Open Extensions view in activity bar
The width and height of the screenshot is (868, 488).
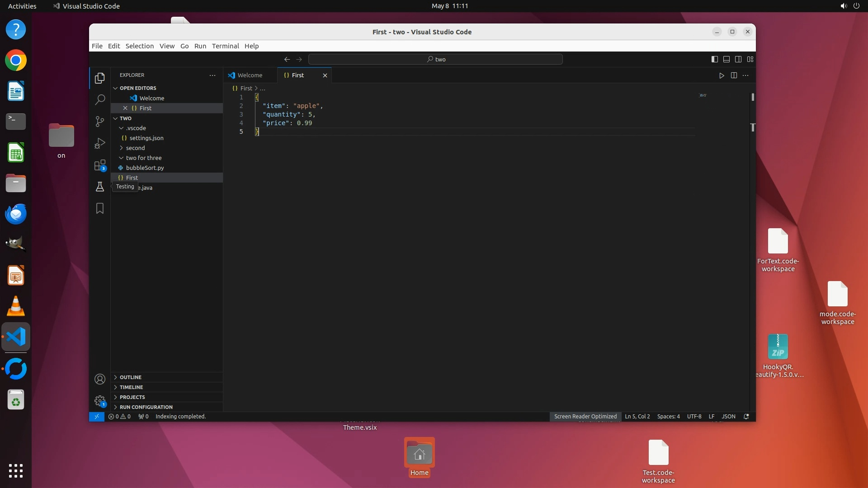(100, 165)
